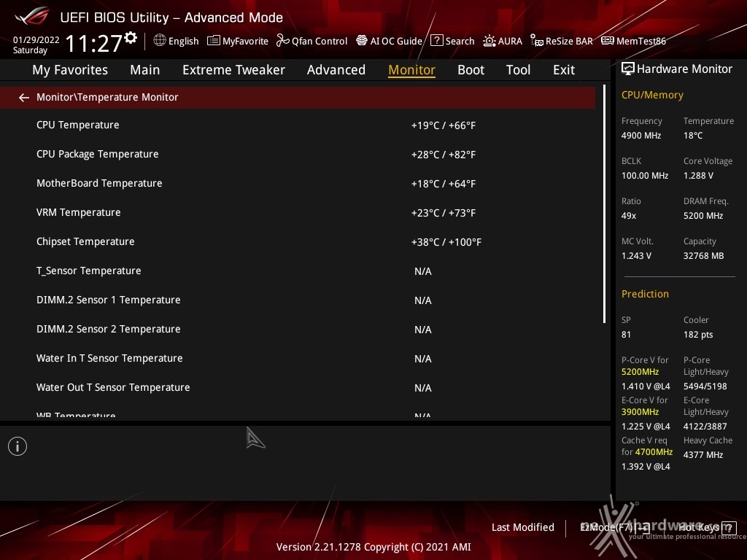Click the 1.243 V MC Volt value
Image resolution: width=747 pixels, height=560 pixels.
click(x=636, y=256)
